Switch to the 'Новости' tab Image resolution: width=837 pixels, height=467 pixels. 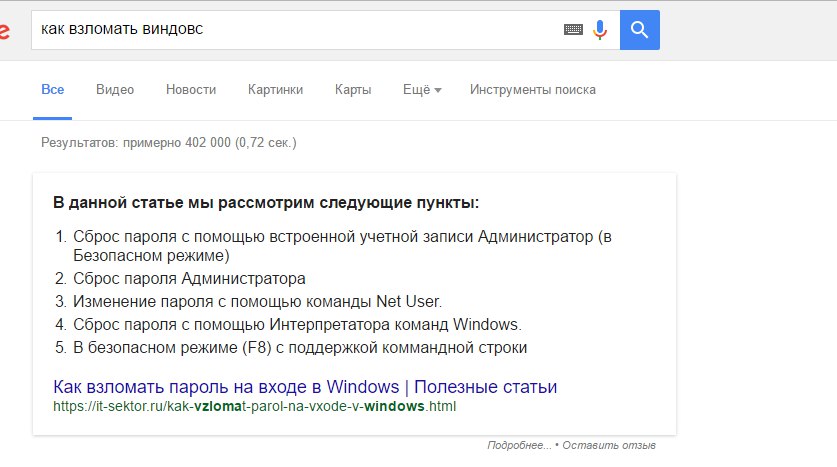click(191, 90)
